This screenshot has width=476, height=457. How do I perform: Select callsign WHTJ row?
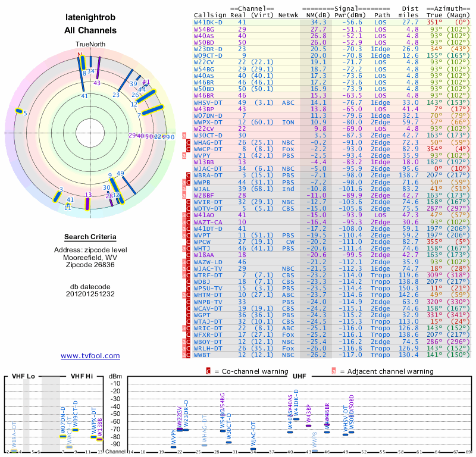point(332,248)
